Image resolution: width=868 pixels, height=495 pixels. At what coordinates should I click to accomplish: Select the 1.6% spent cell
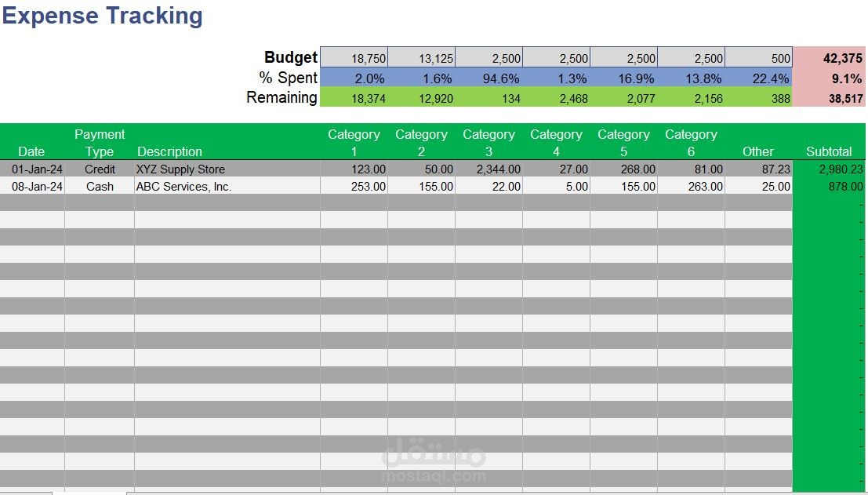click(421, 78)
